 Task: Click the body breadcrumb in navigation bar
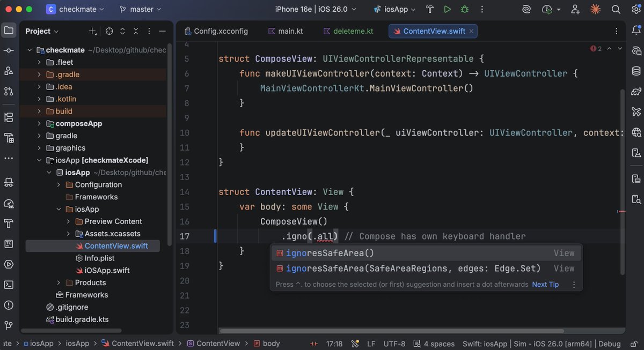click(266, 344)
